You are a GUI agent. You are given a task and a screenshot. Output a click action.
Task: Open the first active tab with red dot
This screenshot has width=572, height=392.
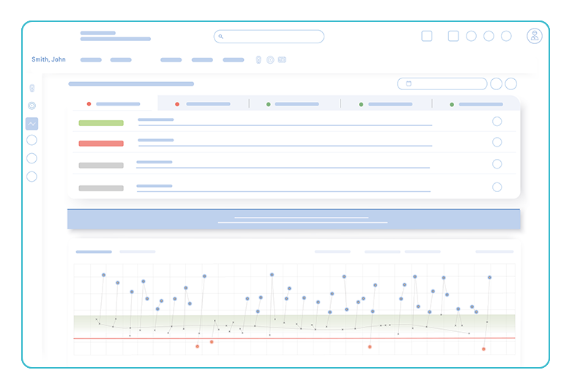tap(114, 104)
